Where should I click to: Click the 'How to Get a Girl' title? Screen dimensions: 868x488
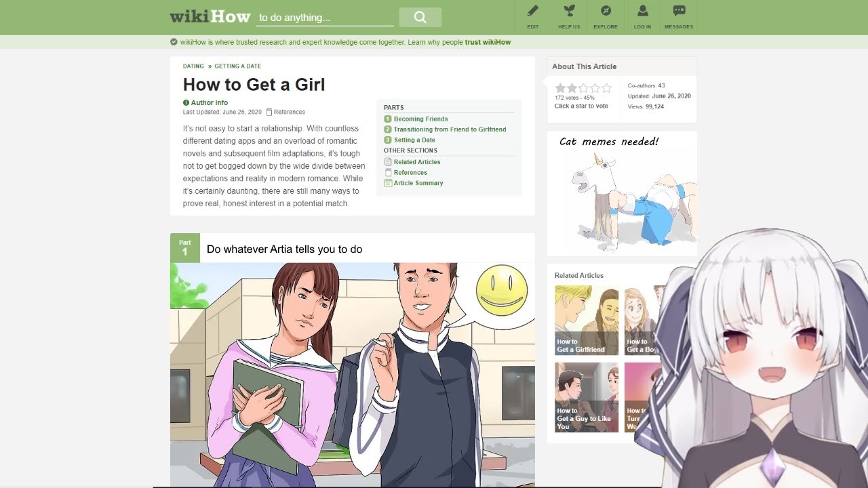coord(254,85)
